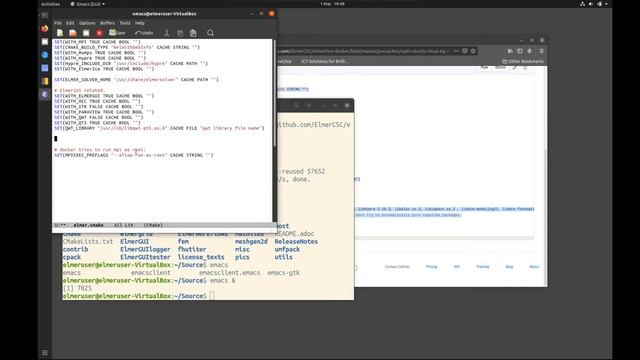Click the SET(MPIEXEC_PREFLAGS line in Emacs
This screenshot has width=640, height=360.
(134, 155)
